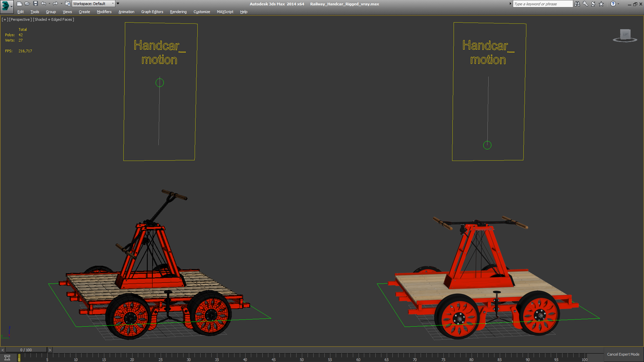
Task: Open Favorites star icon
Action: pos(601,4)
